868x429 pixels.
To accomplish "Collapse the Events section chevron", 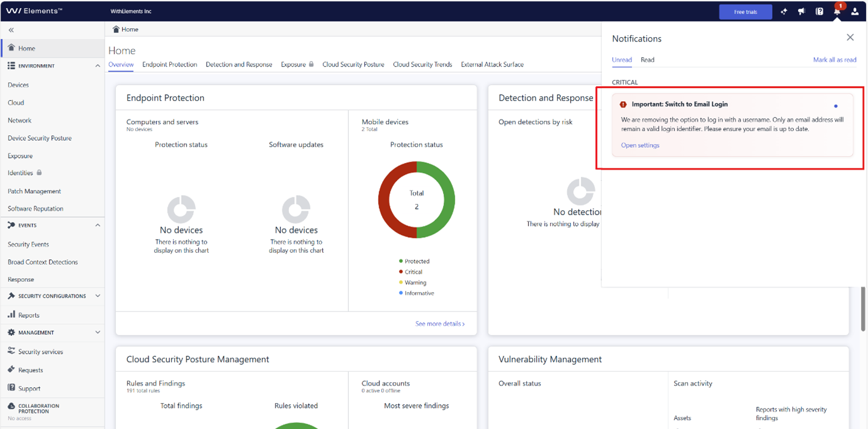I will [x=98, y=225].
